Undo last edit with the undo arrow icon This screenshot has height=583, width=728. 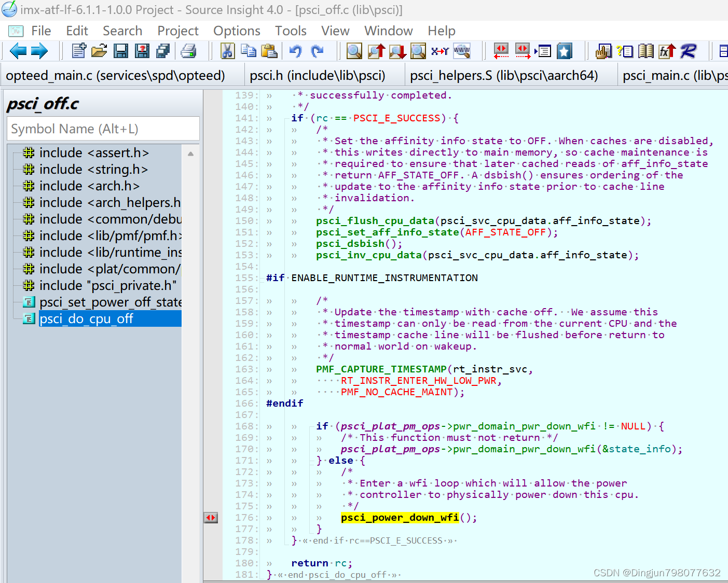tap(295, 51)
